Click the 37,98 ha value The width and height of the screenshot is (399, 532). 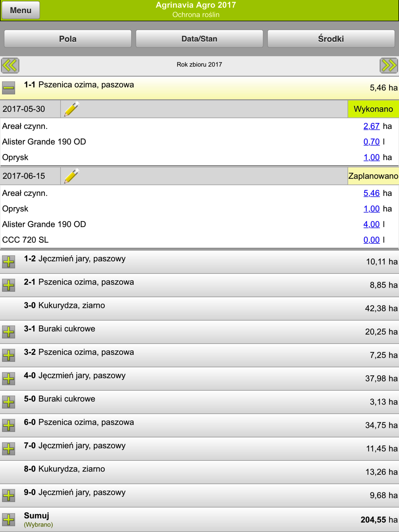[381, 378]
